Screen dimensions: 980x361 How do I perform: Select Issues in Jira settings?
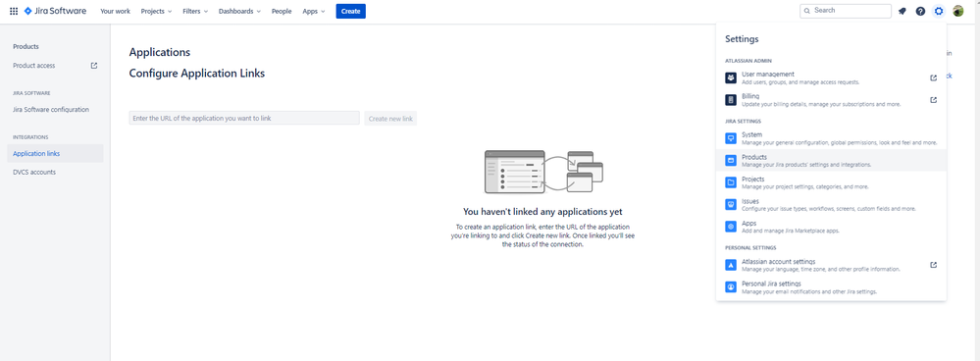point(831,205)
